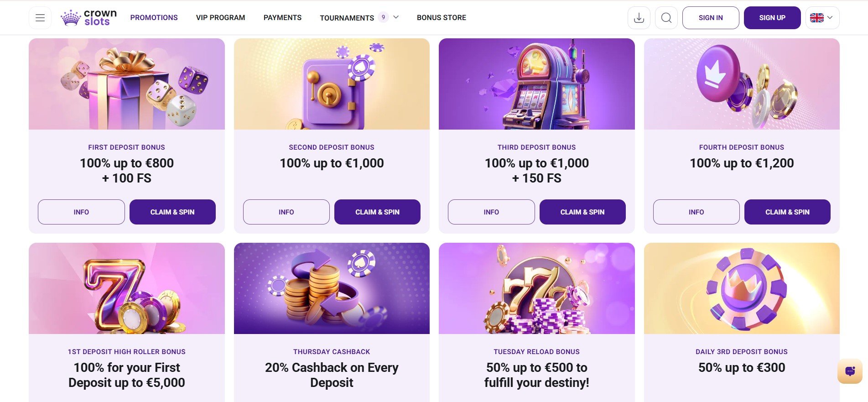Click the Crown Slots logo
Image resolution: width=868 pixels, height=402 pixels.
(x=89, y=18)
